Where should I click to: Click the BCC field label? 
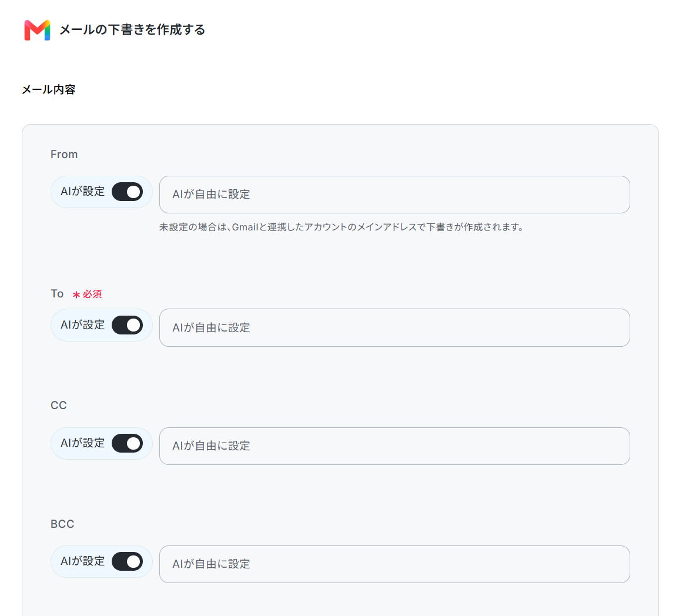62,524
